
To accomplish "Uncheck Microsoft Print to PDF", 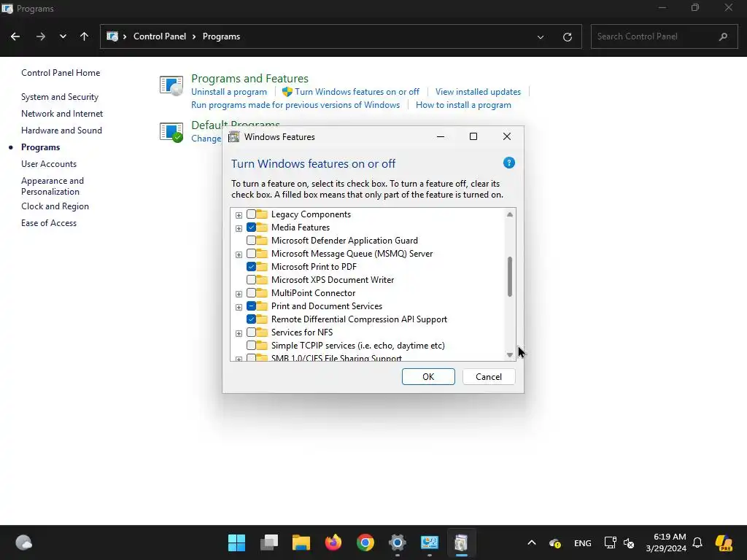I will [x=251, y=267].
